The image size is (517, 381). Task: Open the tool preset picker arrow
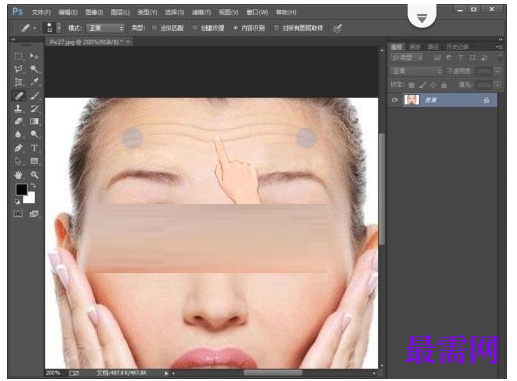tap(34, 28)
